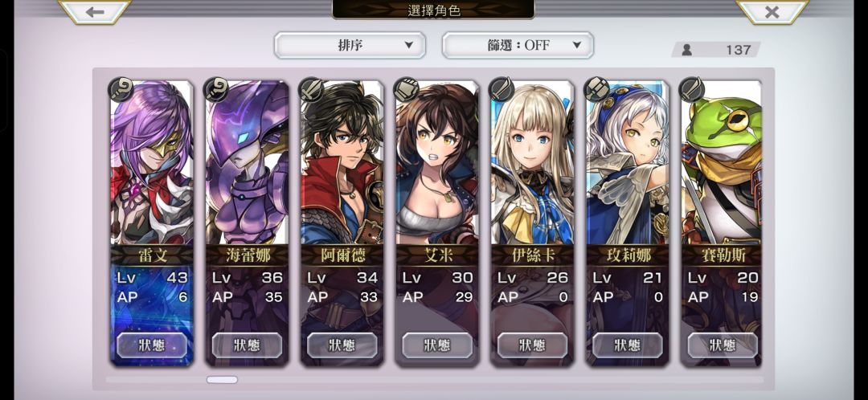Viewport: 868px width, 400px height.
Task: Open 狀態 for 雷文
Action: [152, 345]
